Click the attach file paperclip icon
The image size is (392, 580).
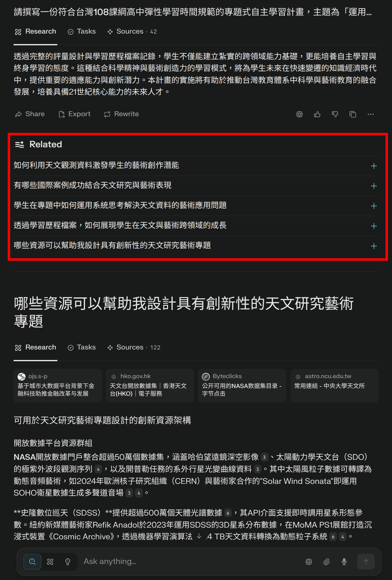pyautogui.click(x=327, y=562)
